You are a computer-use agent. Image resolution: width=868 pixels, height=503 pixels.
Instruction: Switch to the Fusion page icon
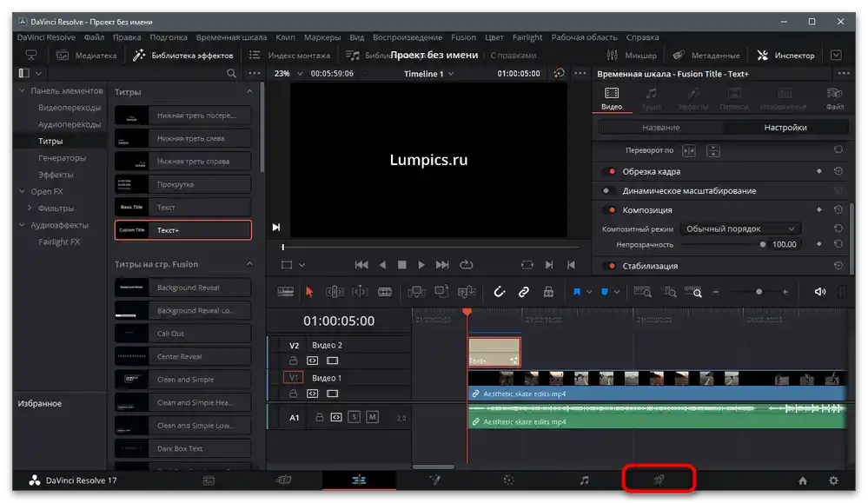435,480
